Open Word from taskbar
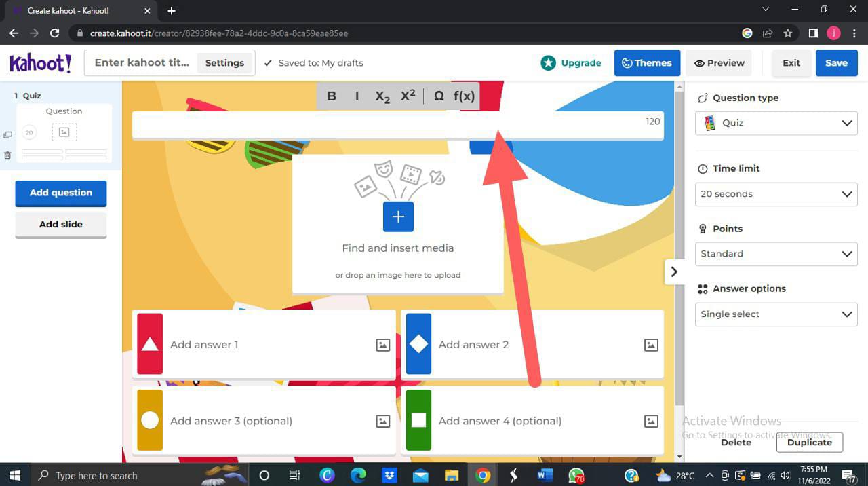 click(x=544, y=475)
